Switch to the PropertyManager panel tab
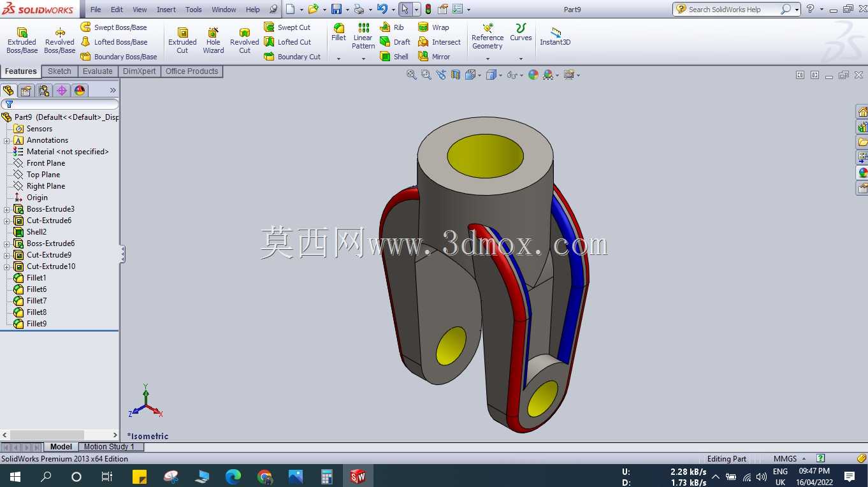The height and width of the screenshot is (487, 868). click(26, 91)
